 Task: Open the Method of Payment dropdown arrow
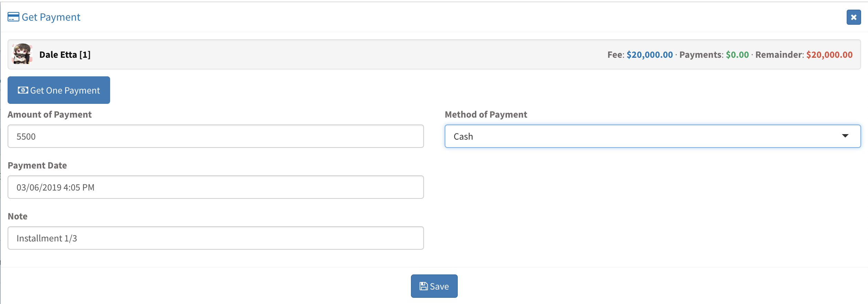845,136
